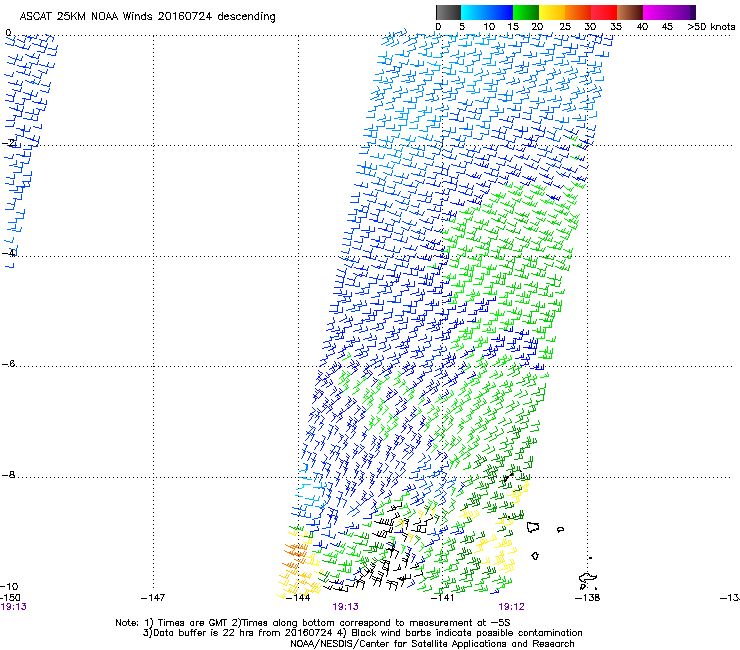Click the '10' legend tick label
Image resolution: width=740 pixels, height=650 pixels.
coord(489,27)
